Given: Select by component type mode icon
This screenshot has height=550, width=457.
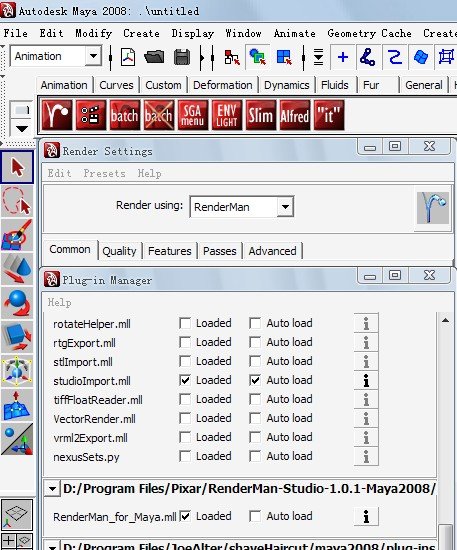Looking at the screenshot, I should pyautogui.click(x=283, y=57).
